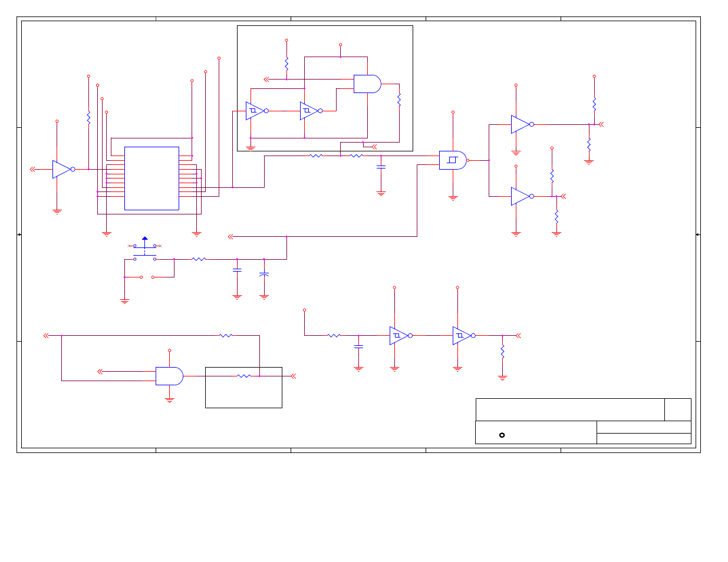Select the second Schmitt inverter in the bottom chain
Screen dimensions: 728x562
464,336
